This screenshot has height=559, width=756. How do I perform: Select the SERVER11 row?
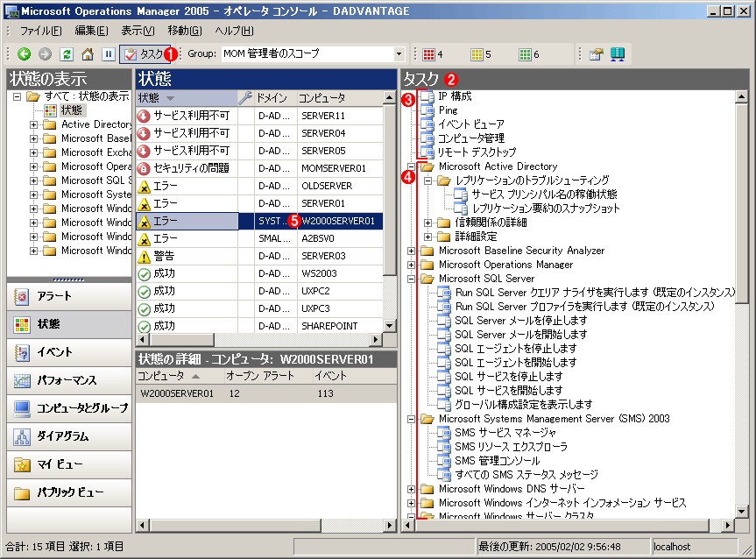tap(259, 116)
